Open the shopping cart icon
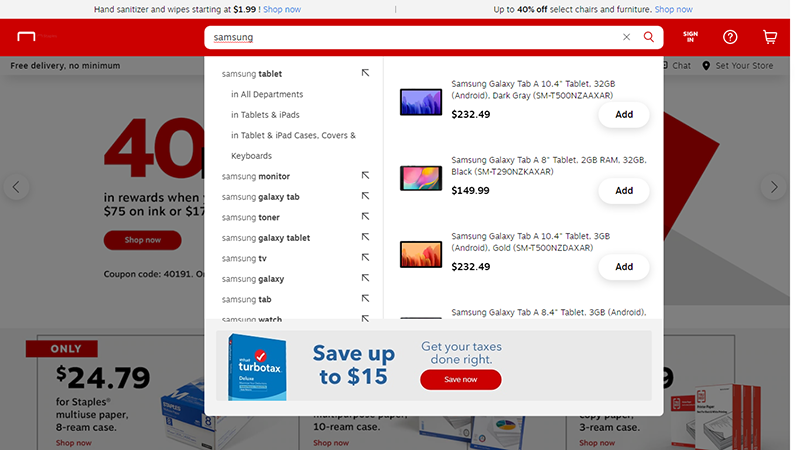The width and height of the screenshot is (800, 450). pyautogui.click(x=769, y=37)
